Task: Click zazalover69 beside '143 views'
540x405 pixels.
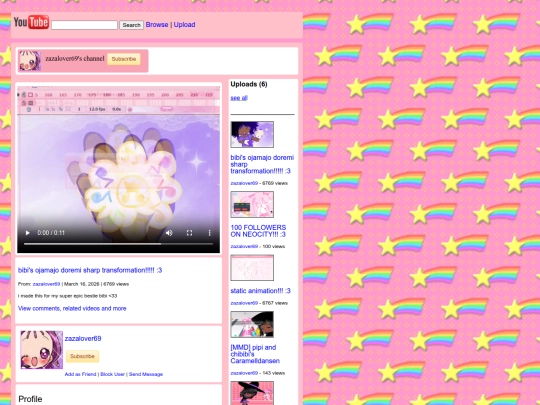Action: coord(244,373)
